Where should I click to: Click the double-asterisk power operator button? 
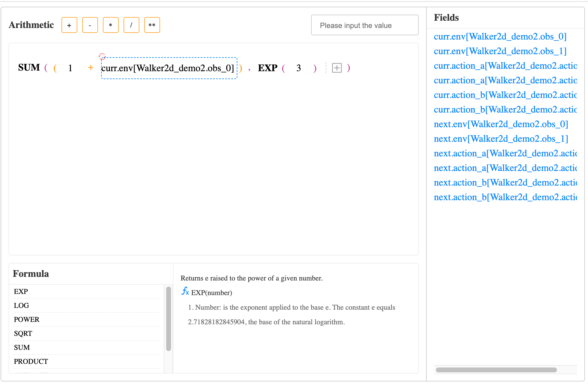coord(152,25)
